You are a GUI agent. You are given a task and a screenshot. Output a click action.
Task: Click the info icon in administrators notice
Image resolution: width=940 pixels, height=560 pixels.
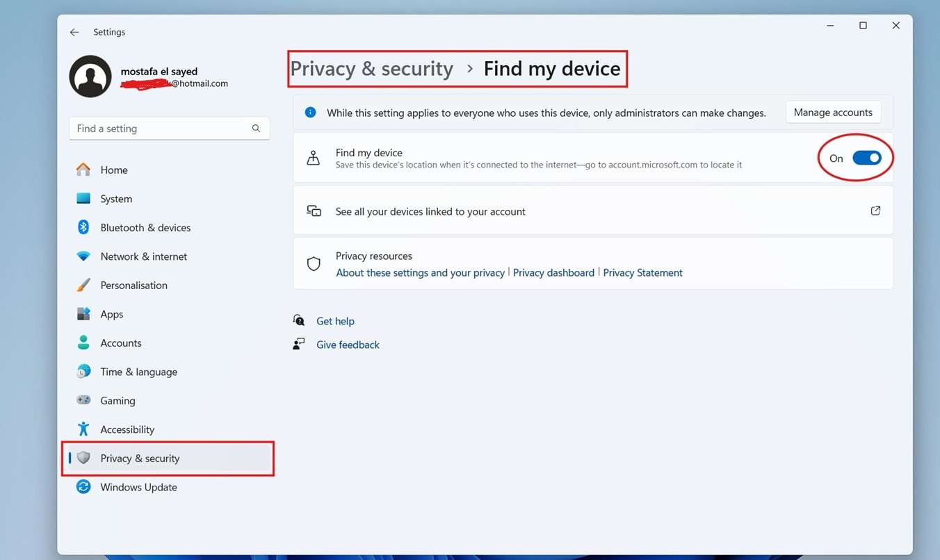click(x=311, y=112)
